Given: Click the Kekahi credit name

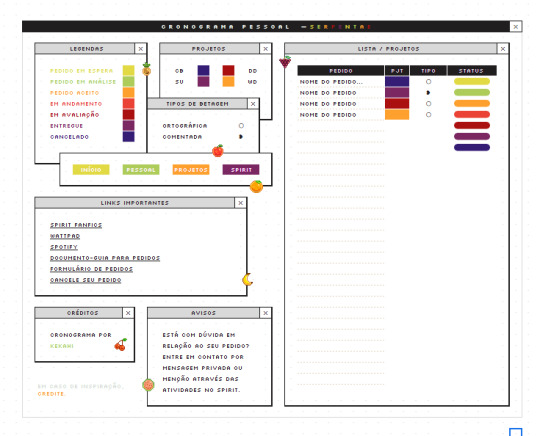Looking at the screenshot, I should point(62,346).
